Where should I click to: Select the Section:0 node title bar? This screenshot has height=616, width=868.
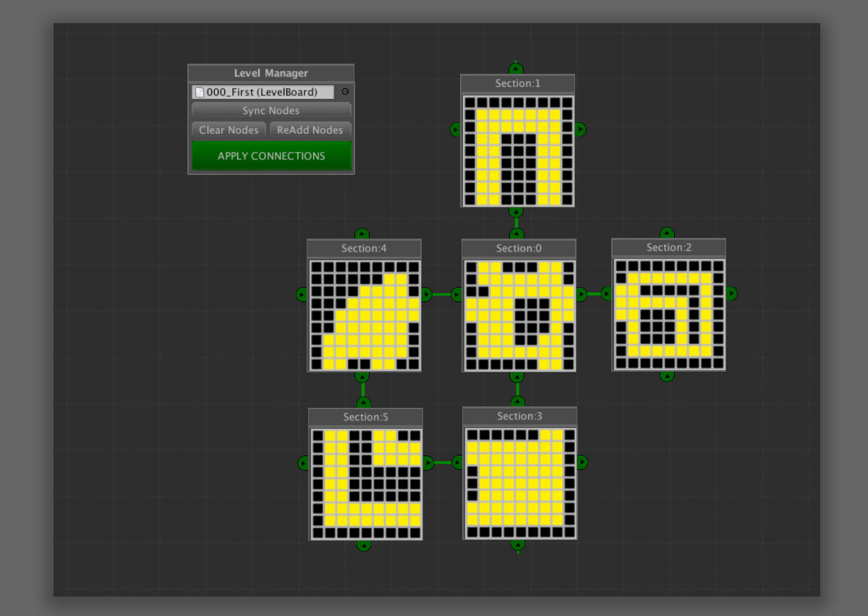pos(519,249)
